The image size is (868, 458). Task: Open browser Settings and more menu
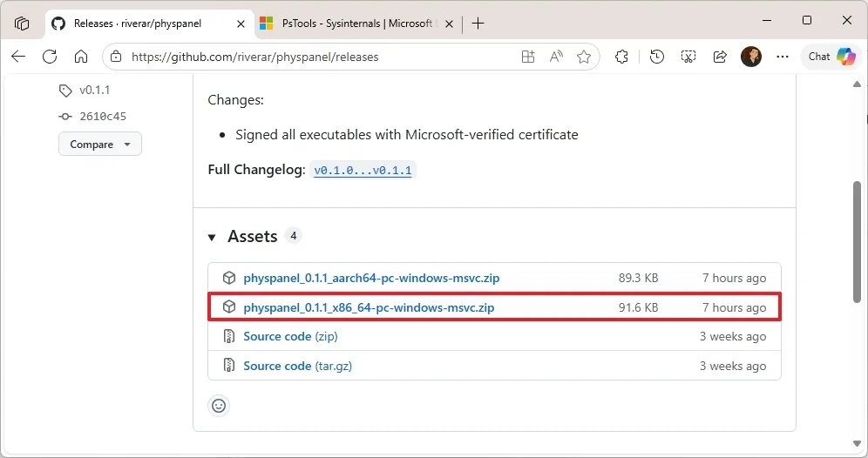click(782, 57)
